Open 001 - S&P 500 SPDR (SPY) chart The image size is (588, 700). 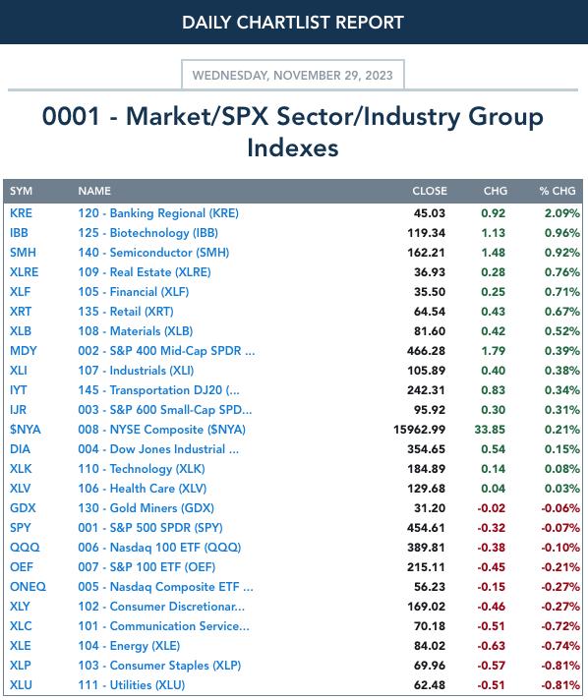point(150,528)
